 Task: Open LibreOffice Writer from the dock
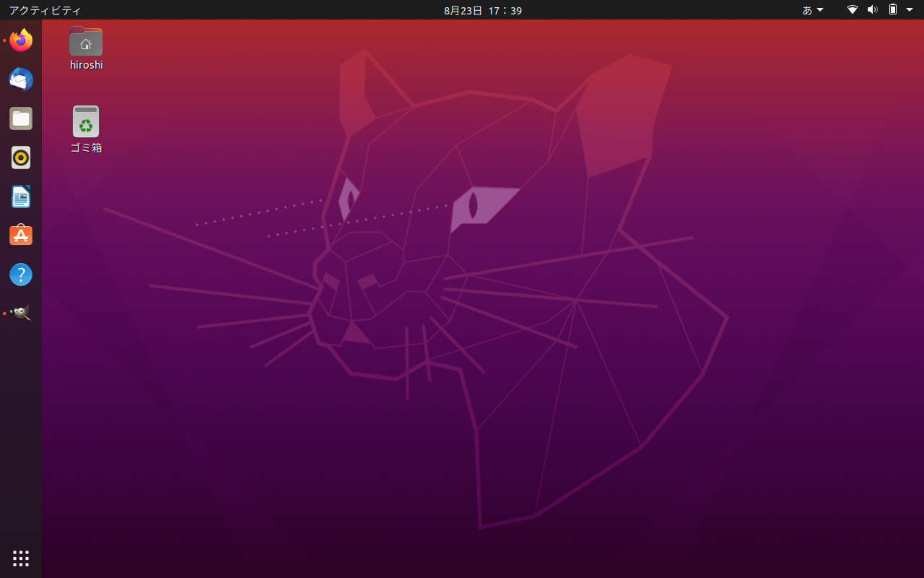(21, 197)
